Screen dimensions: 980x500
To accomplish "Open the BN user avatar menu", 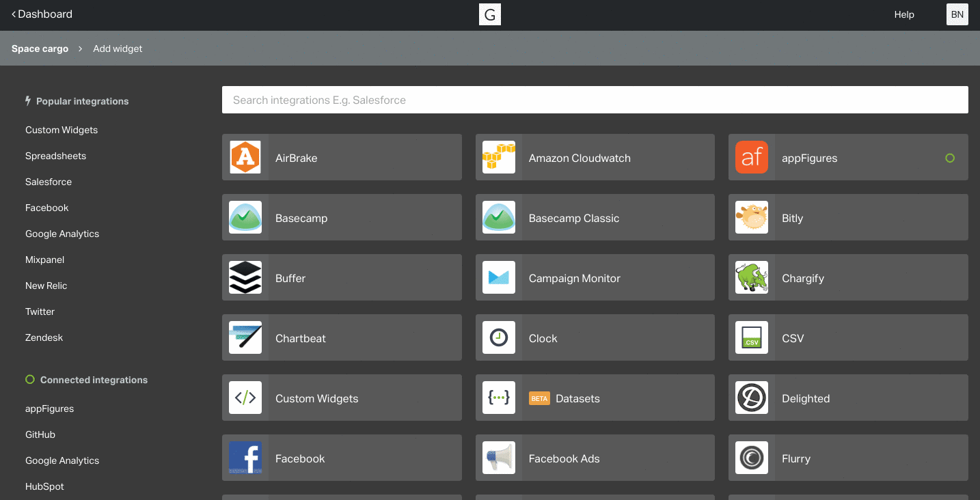I will coord(957,14).
